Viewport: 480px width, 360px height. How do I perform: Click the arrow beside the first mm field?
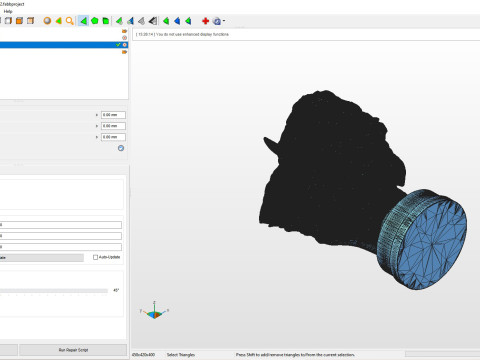[97, 115]
